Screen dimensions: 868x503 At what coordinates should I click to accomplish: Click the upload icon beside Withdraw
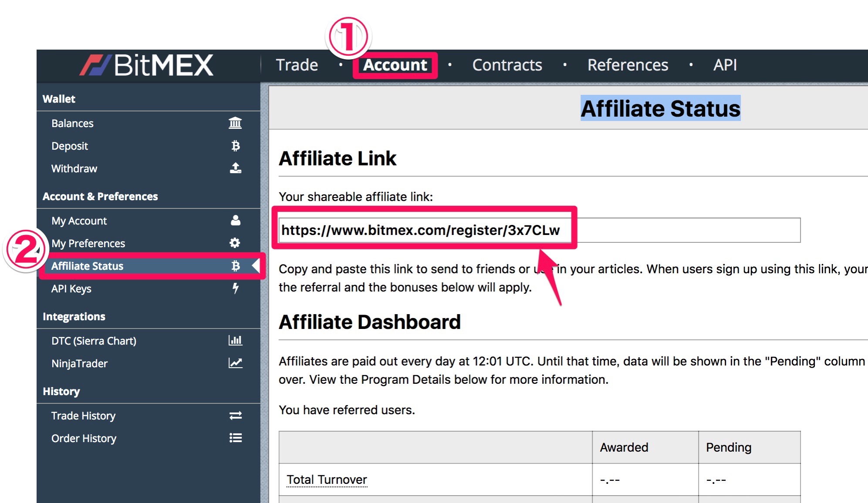coord(236,168)
